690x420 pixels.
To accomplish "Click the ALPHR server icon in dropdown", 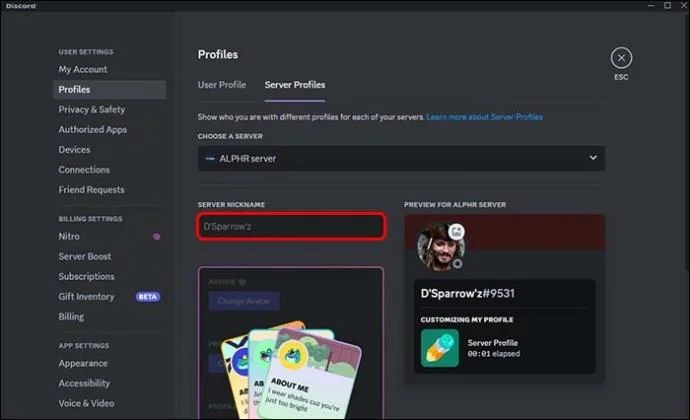I will [210, 158].
